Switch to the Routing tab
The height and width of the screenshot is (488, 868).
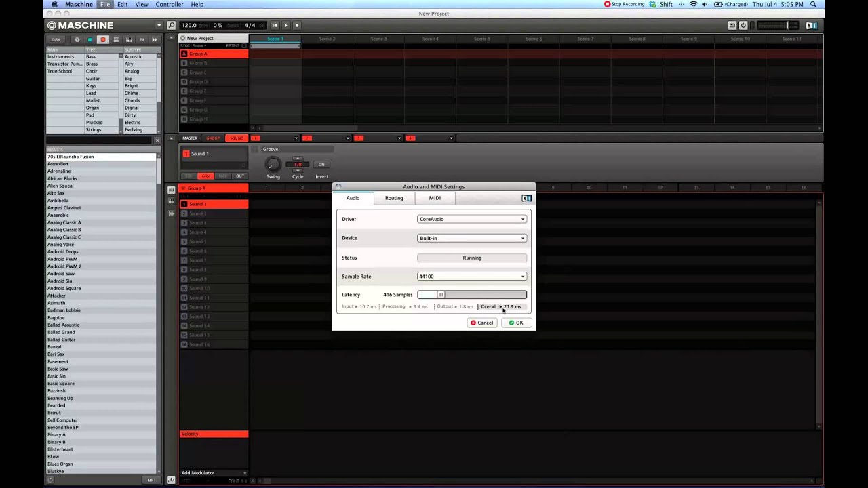click(x=394, y=198)
